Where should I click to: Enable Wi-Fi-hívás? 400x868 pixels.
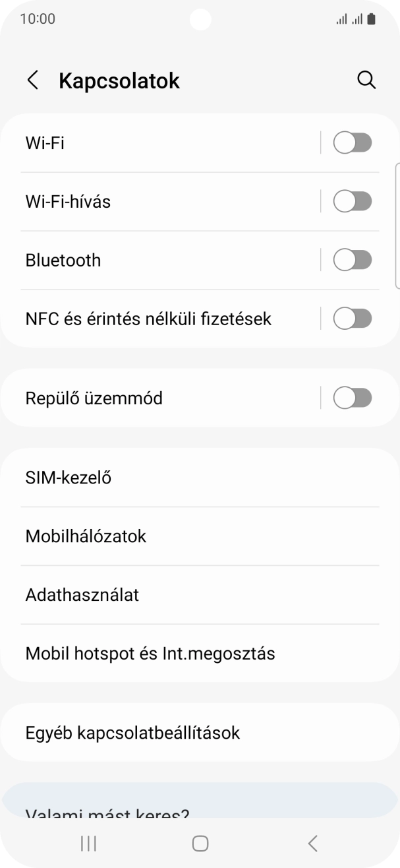click(352, 201)
